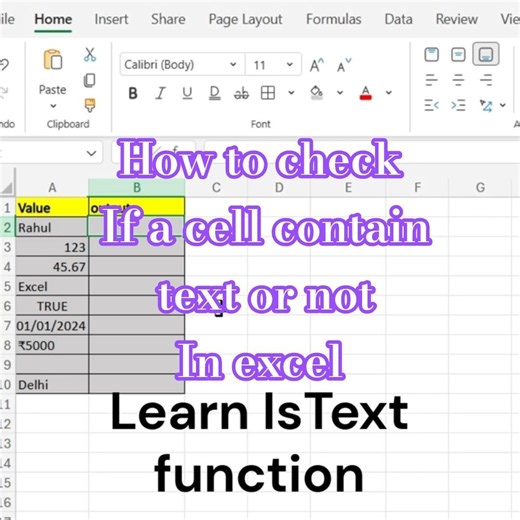Open the Name Box dropdown arrow

pos(91,153)
